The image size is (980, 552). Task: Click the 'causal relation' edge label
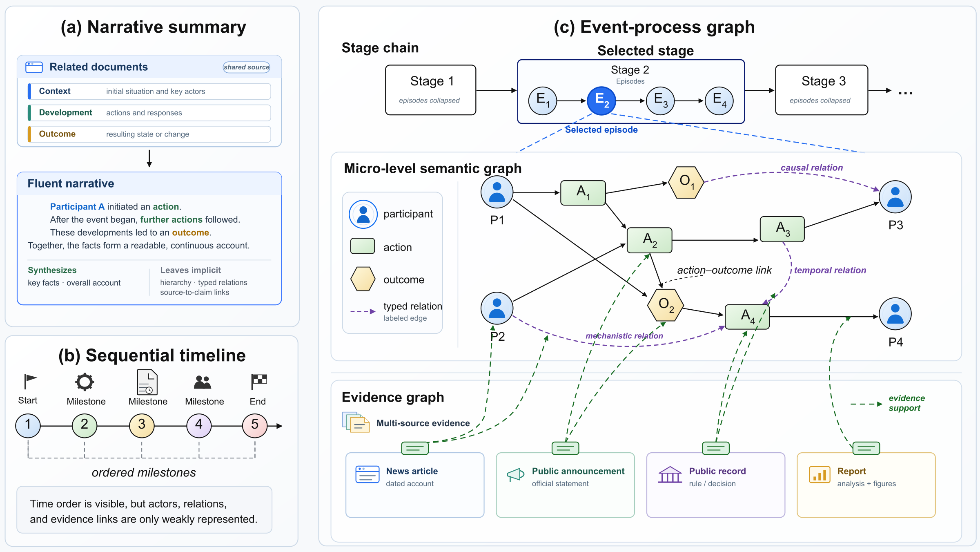click(812, 168)
